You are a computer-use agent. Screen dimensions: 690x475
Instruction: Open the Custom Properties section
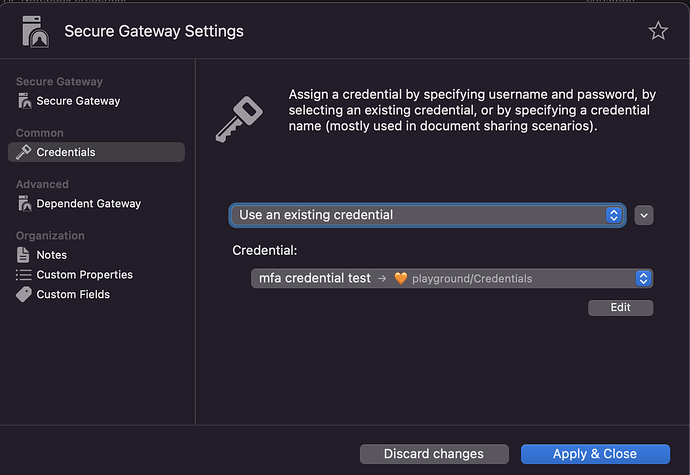84,275
